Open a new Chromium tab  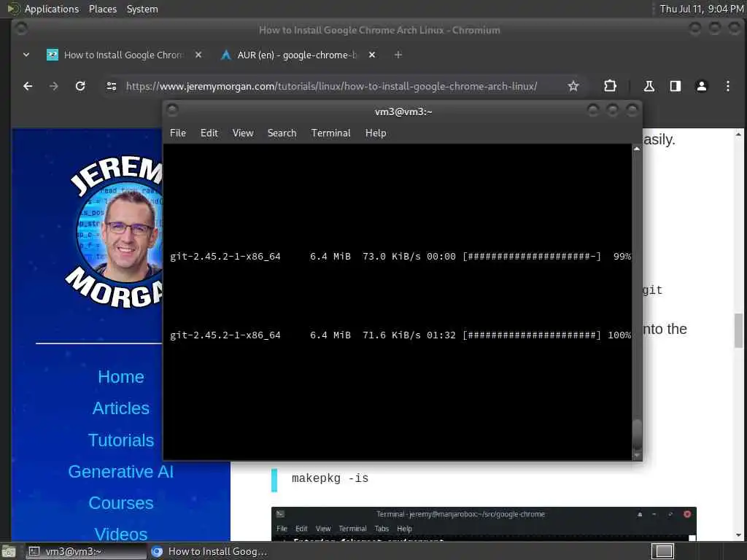(x=398, y=55)
